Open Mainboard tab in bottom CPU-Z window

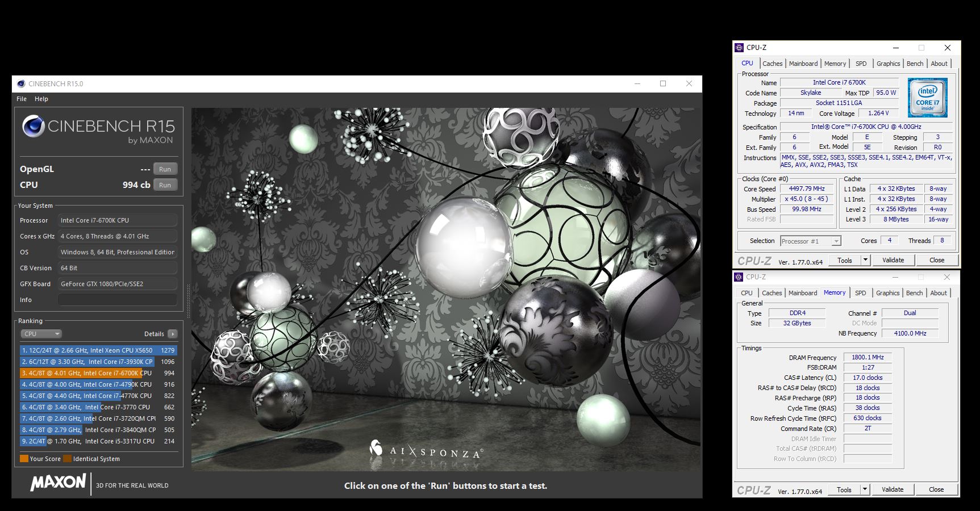803,293
